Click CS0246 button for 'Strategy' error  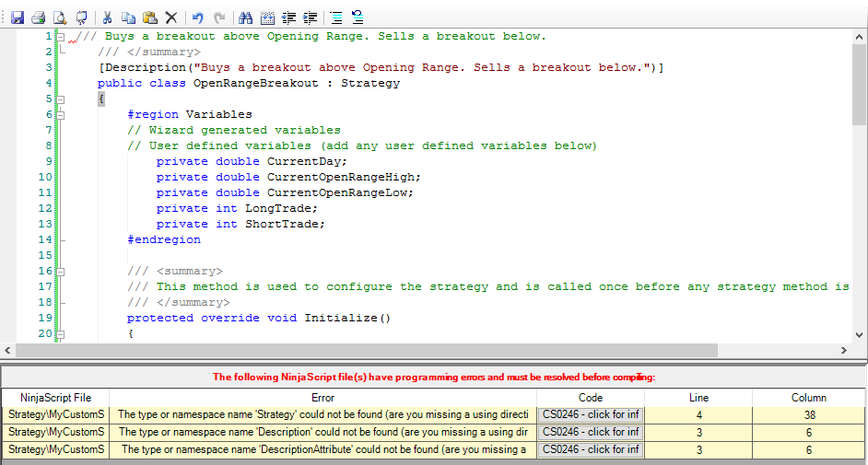(x=591, y=415)
